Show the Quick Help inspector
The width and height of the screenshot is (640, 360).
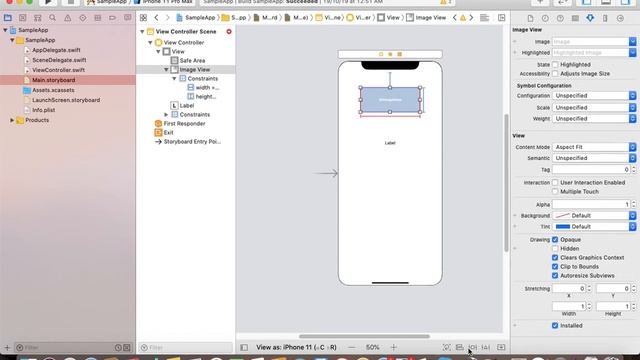point(560,18)
